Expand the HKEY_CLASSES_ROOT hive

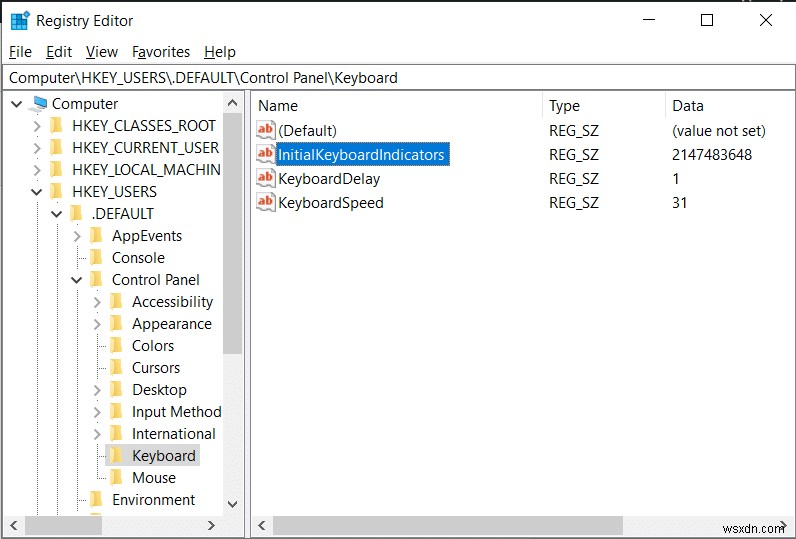pos(37,126)
